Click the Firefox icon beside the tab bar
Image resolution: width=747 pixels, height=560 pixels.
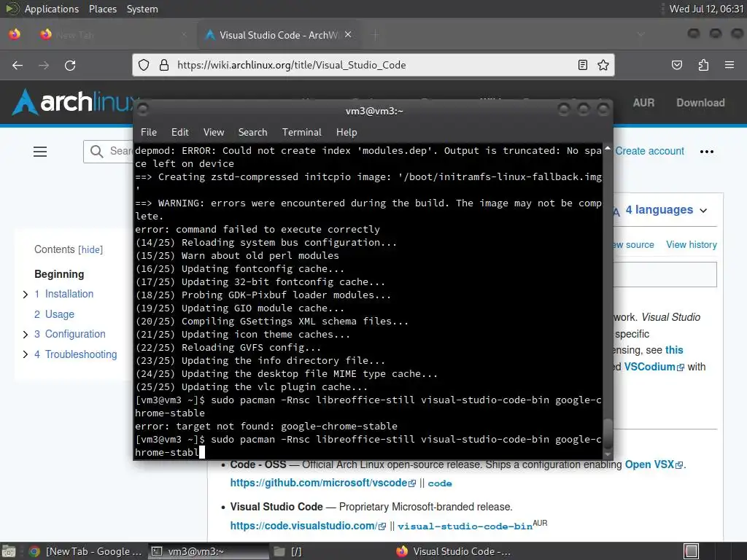[x=15, y=34]
